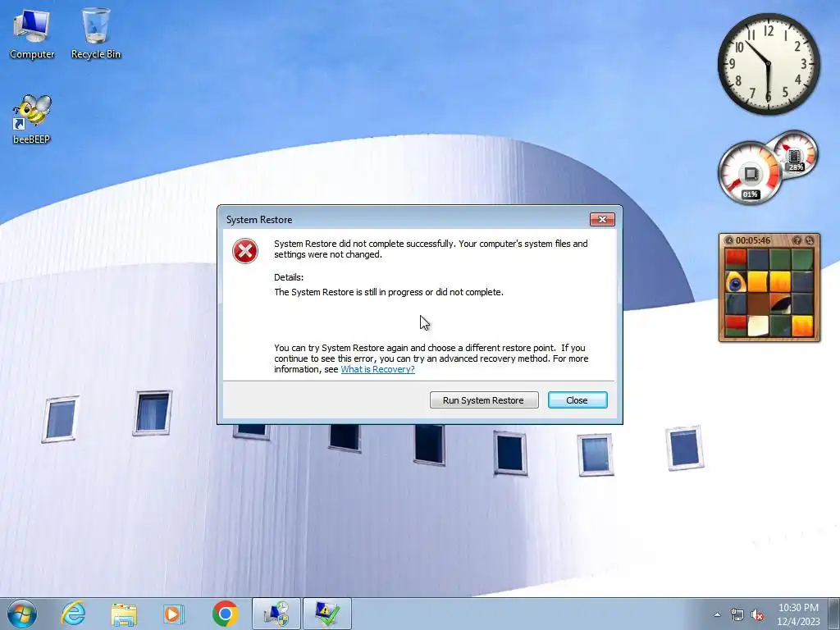
Task: Pause the puzzle timer clock icon
Action: click(728, 240)
